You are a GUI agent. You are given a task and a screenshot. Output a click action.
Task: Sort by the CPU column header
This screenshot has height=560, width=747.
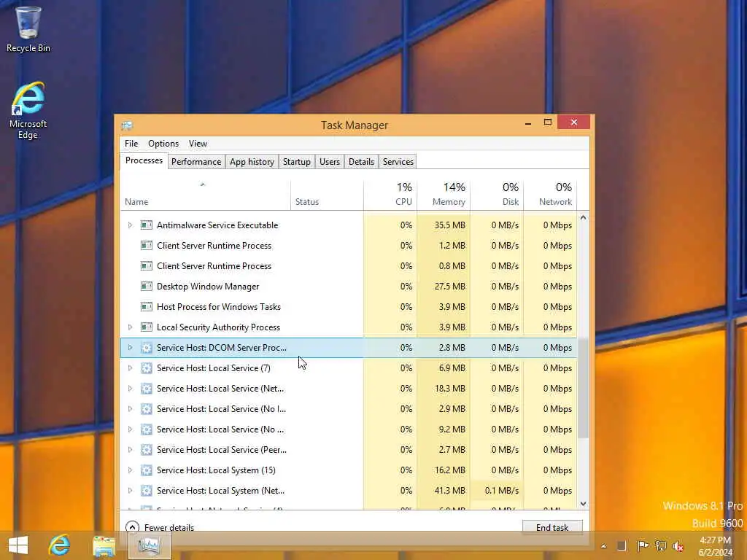click(390, 195)
